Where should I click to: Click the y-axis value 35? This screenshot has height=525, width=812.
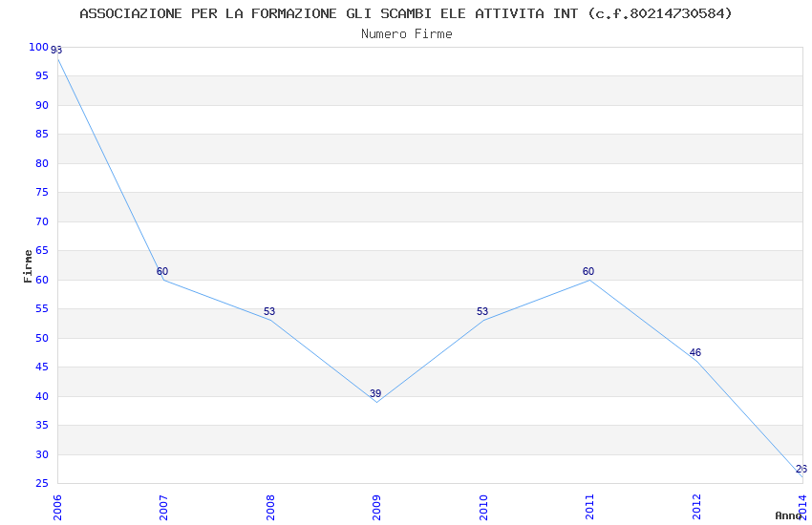click(x=42, y=425)
